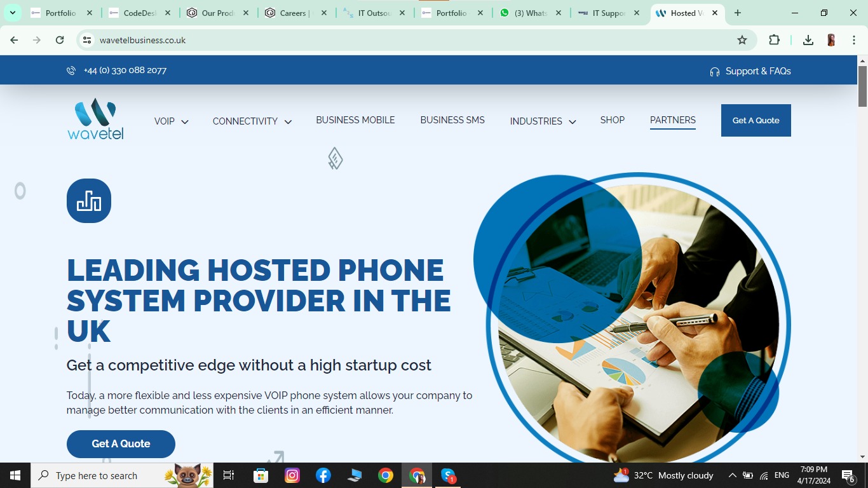Click the phone icon beside the number
The height and width of the screenshot is (488, 868).
click(71, 71)
